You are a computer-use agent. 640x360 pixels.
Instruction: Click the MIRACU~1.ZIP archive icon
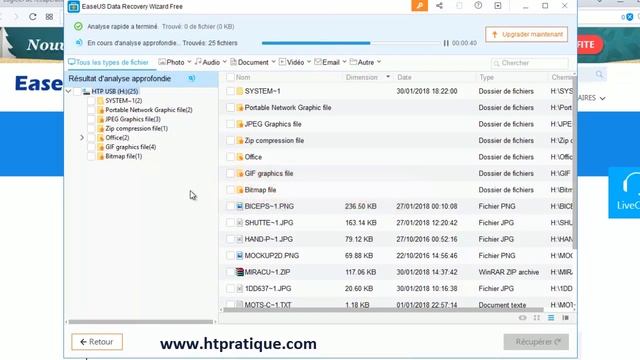240,272
